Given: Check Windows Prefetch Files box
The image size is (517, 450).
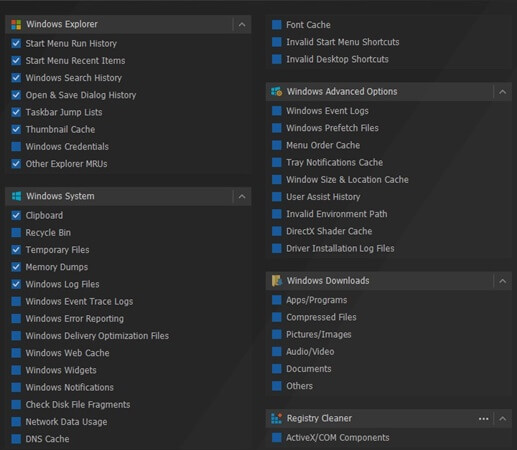Looking at the screenshot, I should (x=277, y=128).
